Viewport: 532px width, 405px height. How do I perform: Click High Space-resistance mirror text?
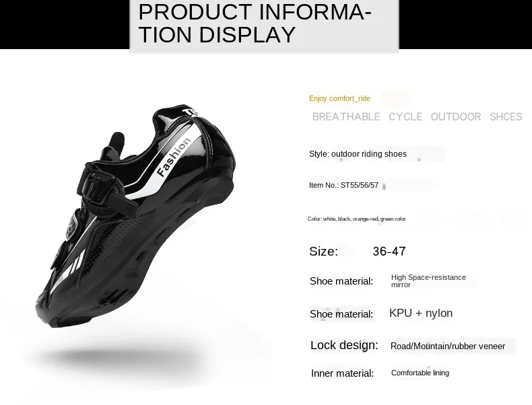coord(428,281)
